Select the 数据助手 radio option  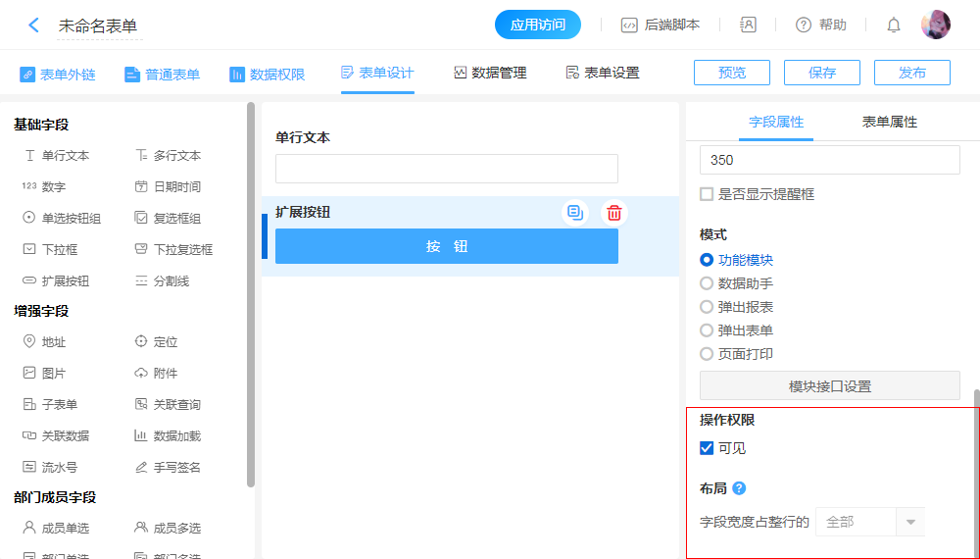coord(707,283)
